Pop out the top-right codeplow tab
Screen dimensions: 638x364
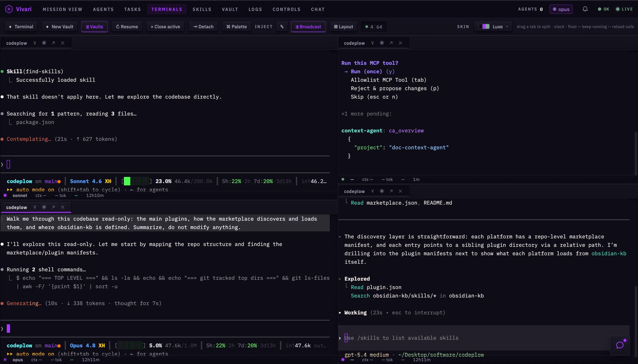[391, 43]
